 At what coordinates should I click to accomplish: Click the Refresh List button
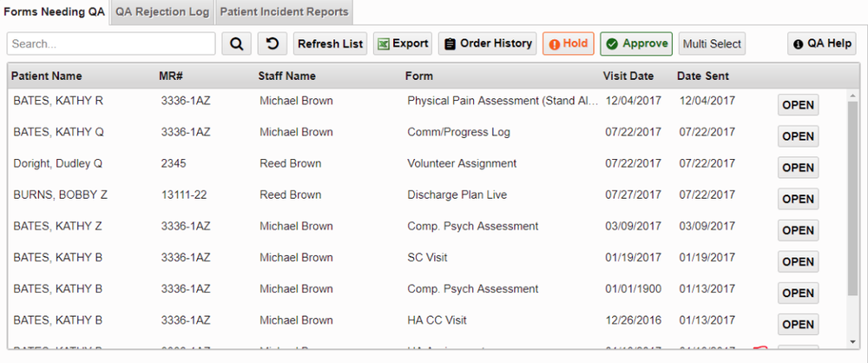coord(331,43)
